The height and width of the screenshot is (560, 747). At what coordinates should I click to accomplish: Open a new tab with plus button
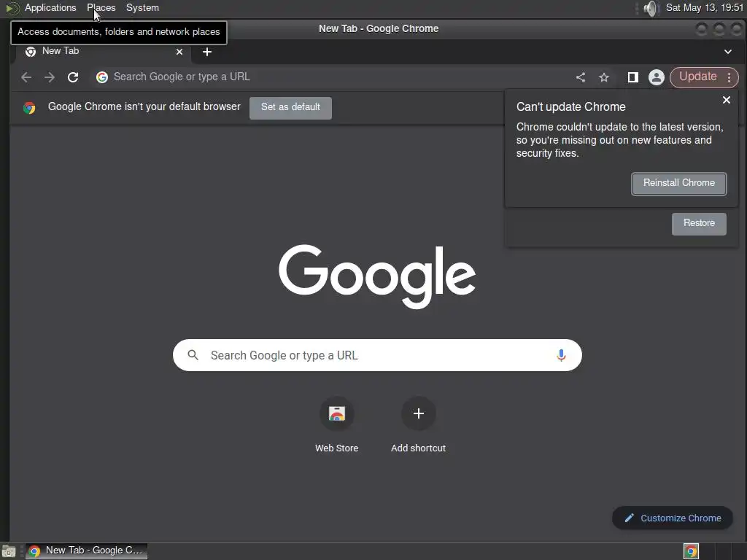point(206,52)
